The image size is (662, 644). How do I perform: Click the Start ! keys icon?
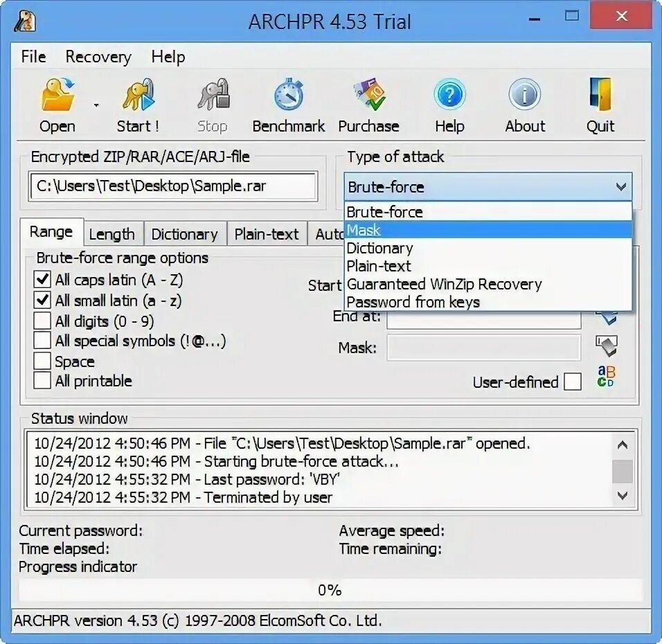[138, 95]
